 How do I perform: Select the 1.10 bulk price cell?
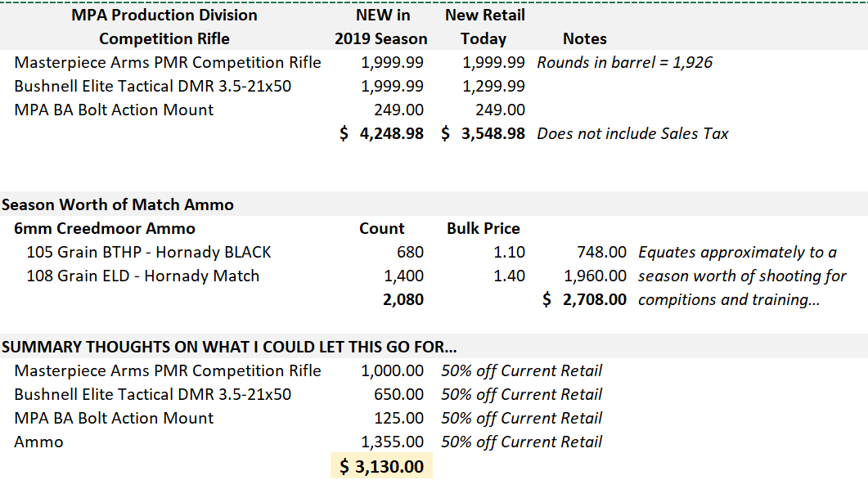point(510,253)
